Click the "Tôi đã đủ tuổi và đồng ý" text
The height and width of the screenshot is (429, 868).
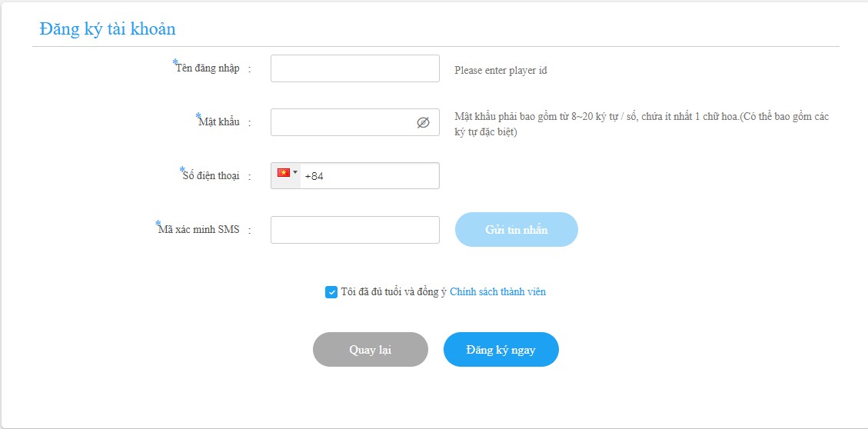click(x=394, y=292)
